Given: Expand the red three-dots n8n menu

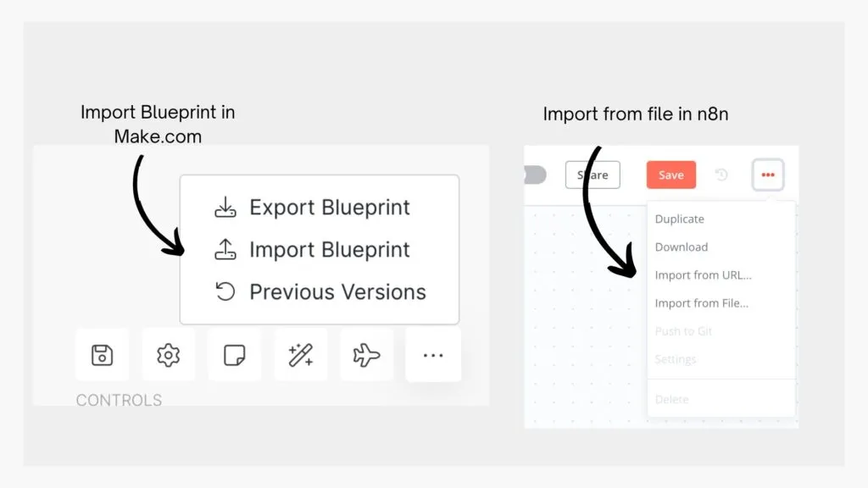Looking at the screenshot, I should click(768, 175).
